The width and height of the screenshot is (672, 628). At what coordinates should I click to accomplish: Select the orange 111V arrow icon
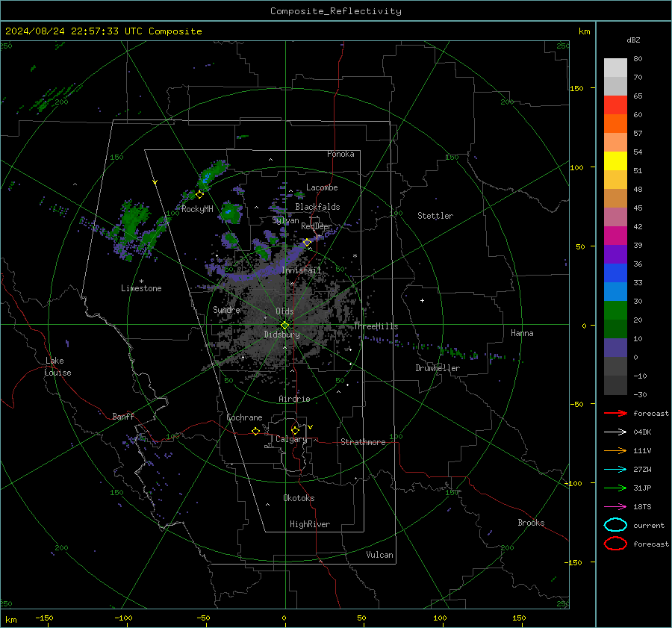615,450
